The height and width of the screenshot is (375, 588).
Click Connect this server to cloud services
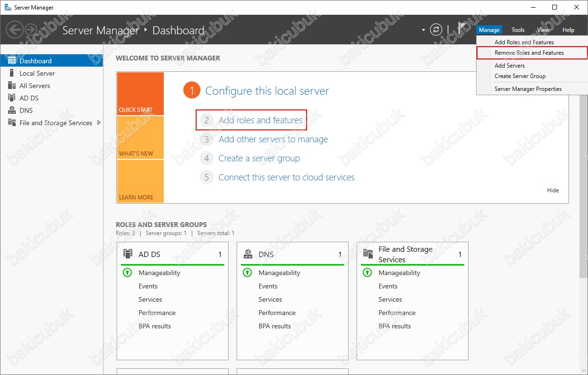[286, 178]
